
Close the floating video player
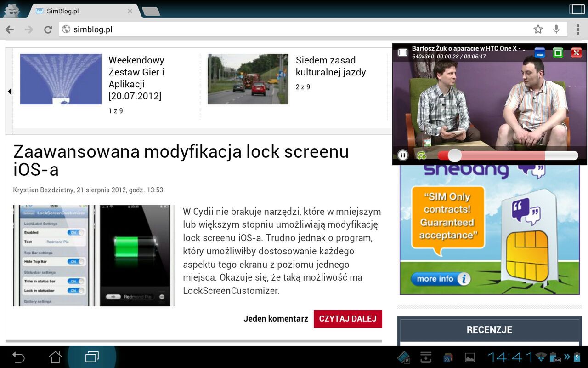577,52
